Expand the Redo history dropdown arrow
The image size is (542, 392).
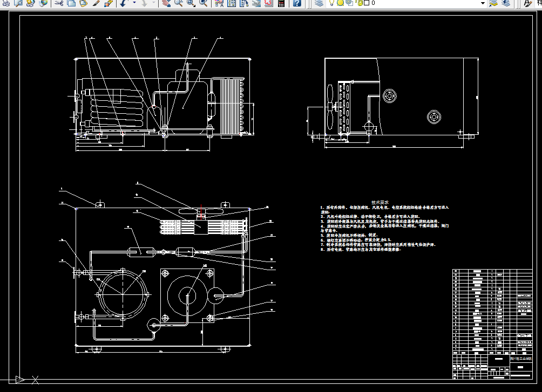[154, 3]
